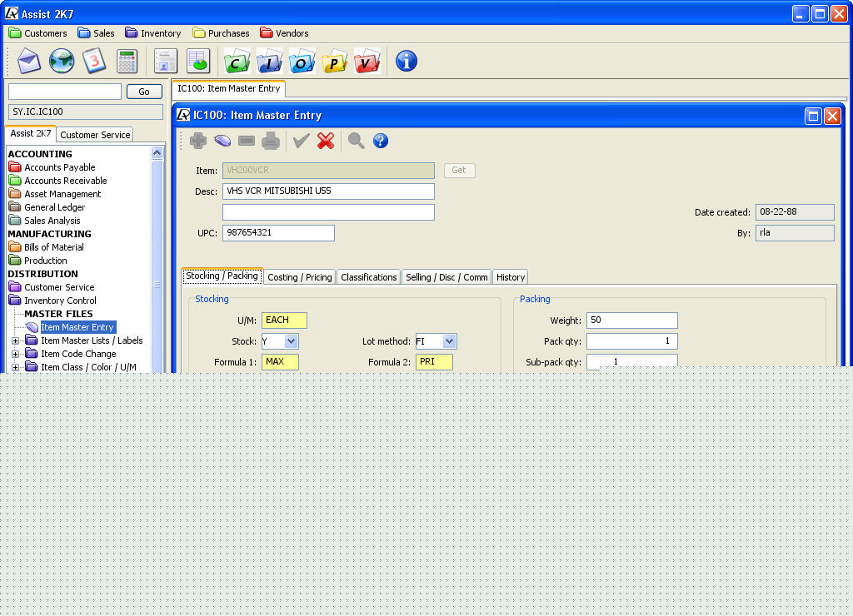Expand Item Class / Color / U/M node
This screenshot has width=853, height=616.
(x=15, y=368)
